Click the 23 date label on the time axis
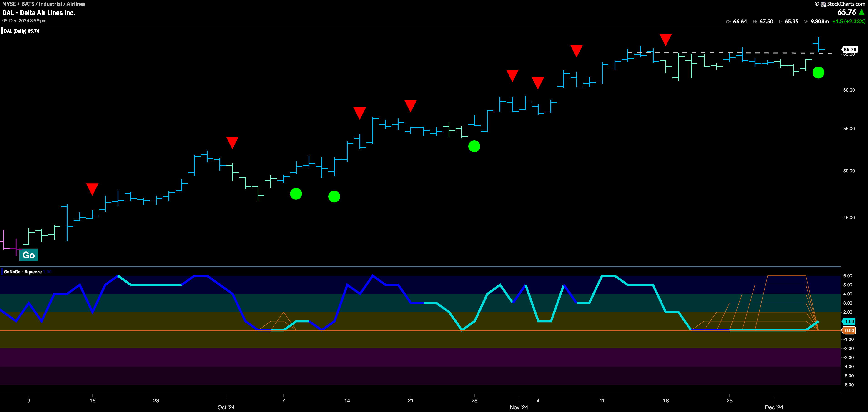Viewport: 868px width, 412px height. (156, 401)
